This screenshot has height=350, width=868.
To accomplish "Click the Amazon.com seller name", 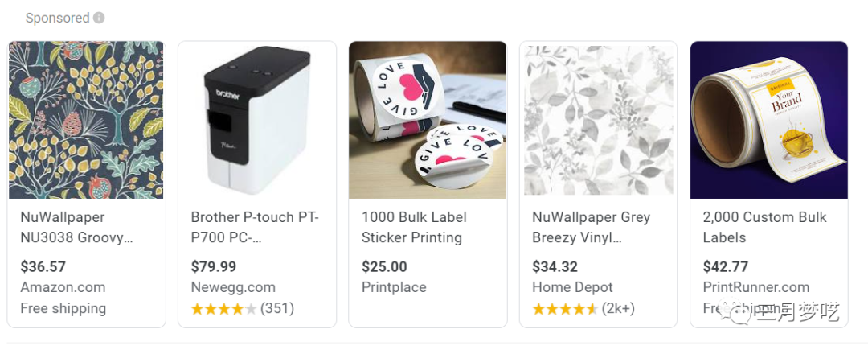I will [x=63, y=287].
